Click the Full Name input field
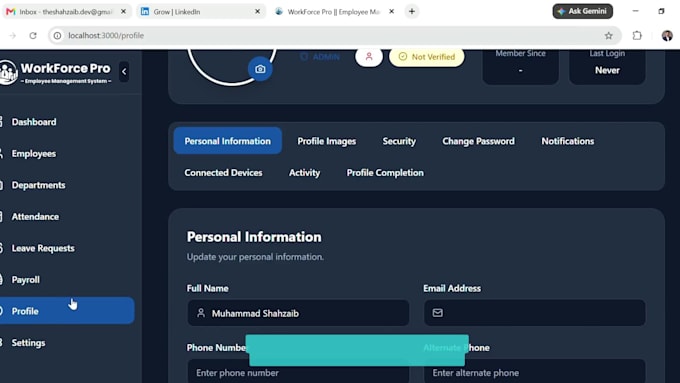Image resolution: width=680 pixels, height=383 pixels. (298, 313)
